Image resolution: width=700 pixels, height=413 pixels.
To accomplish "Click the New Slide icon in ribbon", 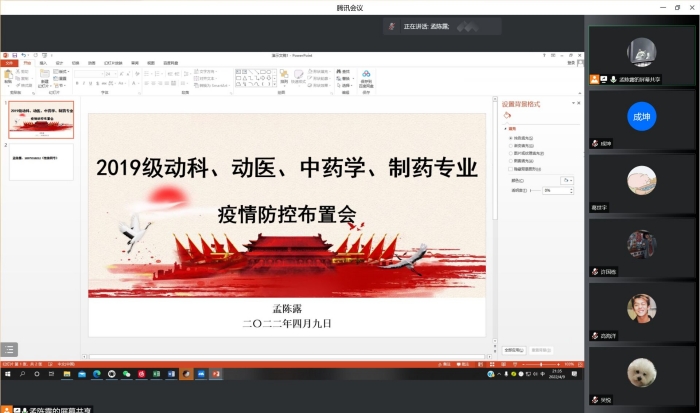I will click(44, 77).
